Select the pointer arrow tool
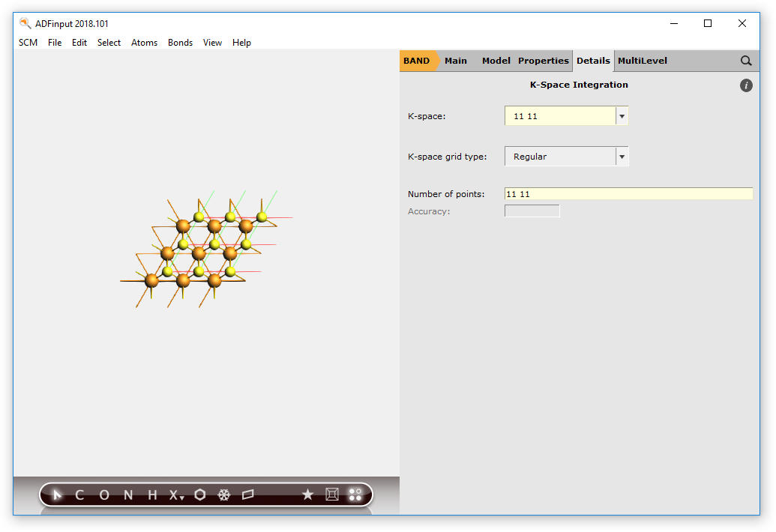This screenshot has width=776, height=532. pyautogui.click(x=57, y=495)
